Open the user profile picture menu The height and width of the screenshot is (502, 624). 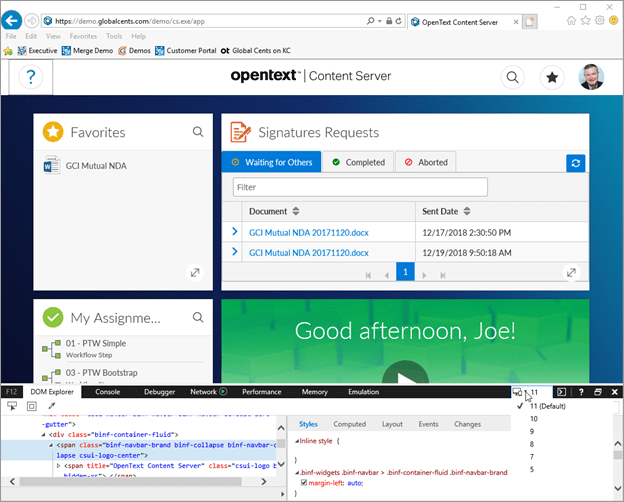click(x=591, y=77)
